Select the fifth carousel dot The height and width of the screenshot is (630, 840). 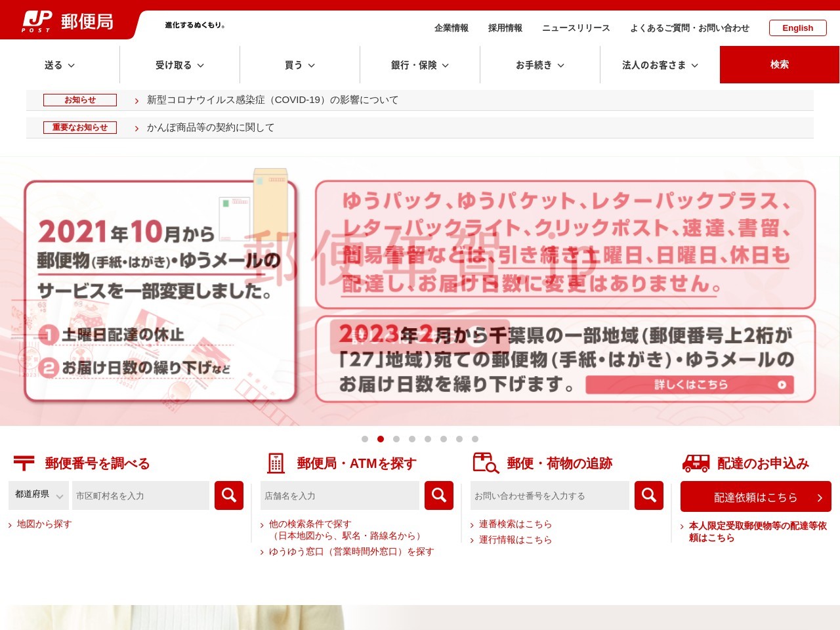[428, 439]
